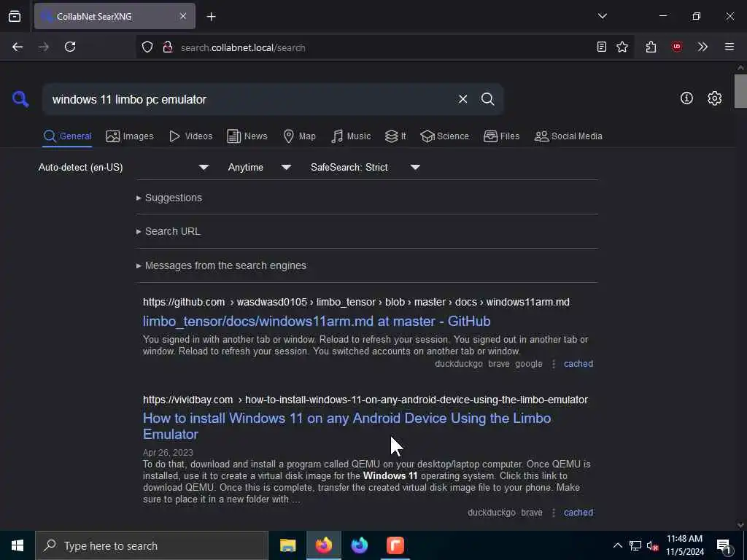Image resolution: width=747 pixels, height=560 pixels.
Task: Switch to the Files category tab
Action: tap(502, 136)
